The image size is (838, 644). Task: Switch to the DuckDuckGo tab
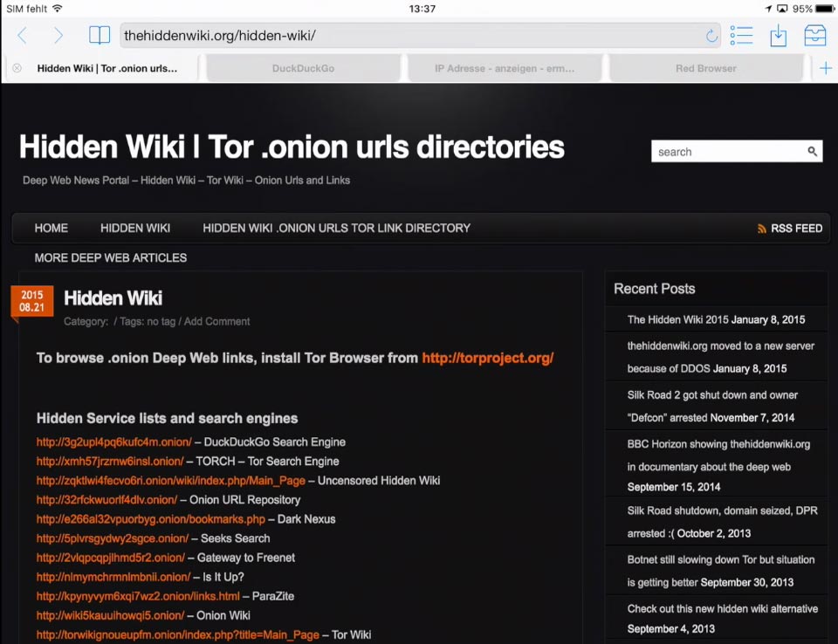pos(303,68)
